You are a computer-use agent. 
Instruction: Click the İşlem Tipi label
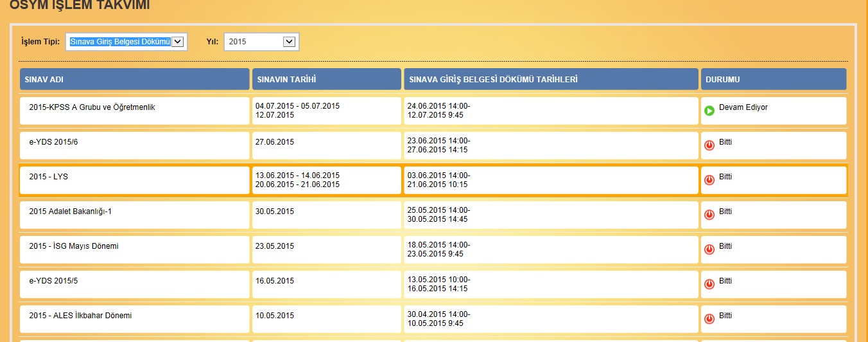[x=40, y=42]
